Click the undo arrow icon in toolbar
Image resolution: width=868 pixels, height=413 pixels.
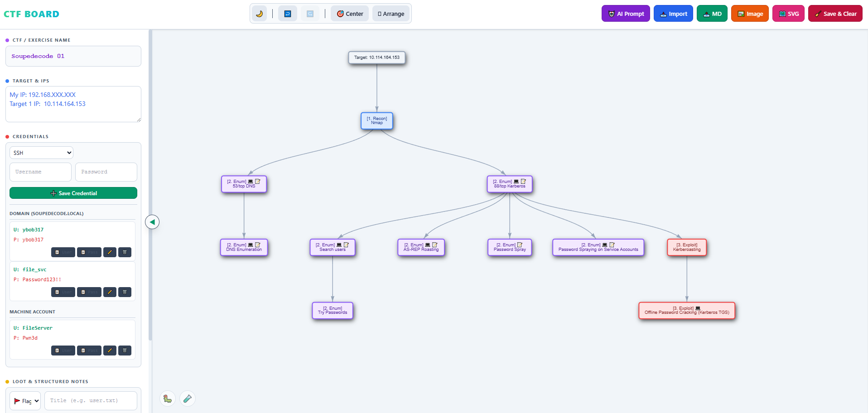point(287,14)
